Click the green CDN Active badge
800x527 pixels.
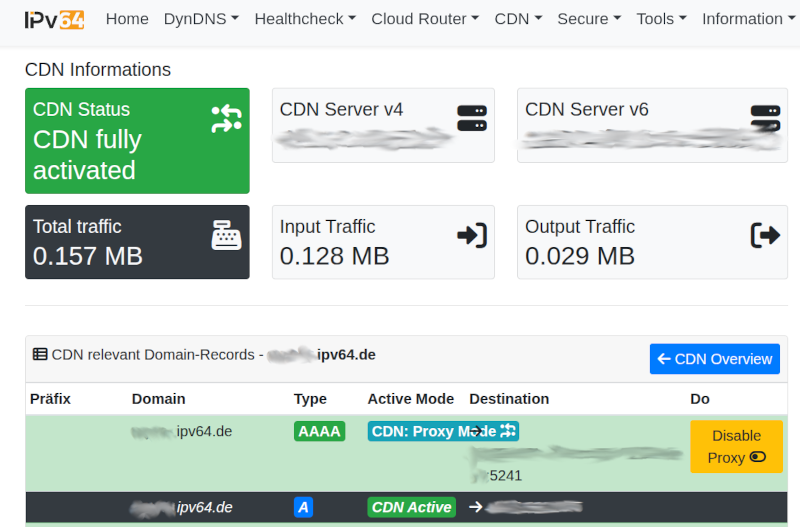tap(411, 507)
